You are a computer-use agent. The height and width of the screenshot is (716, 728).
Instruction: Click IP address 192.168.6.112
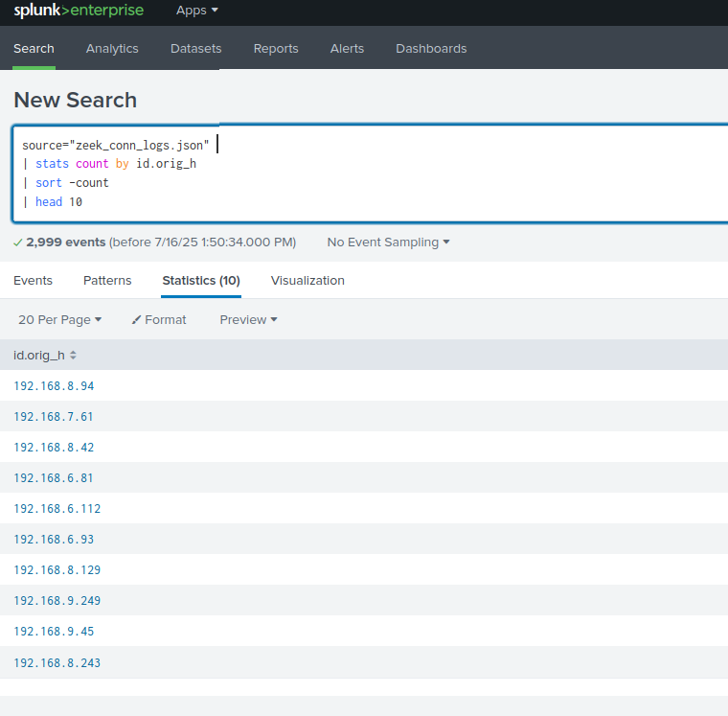(x=57, y=509)
